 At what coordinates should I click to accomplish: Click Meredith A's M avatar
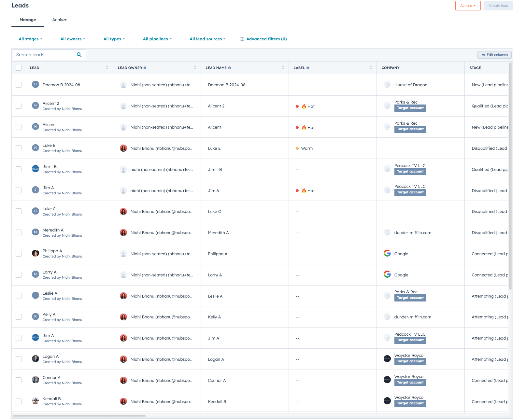click(36, 232)
